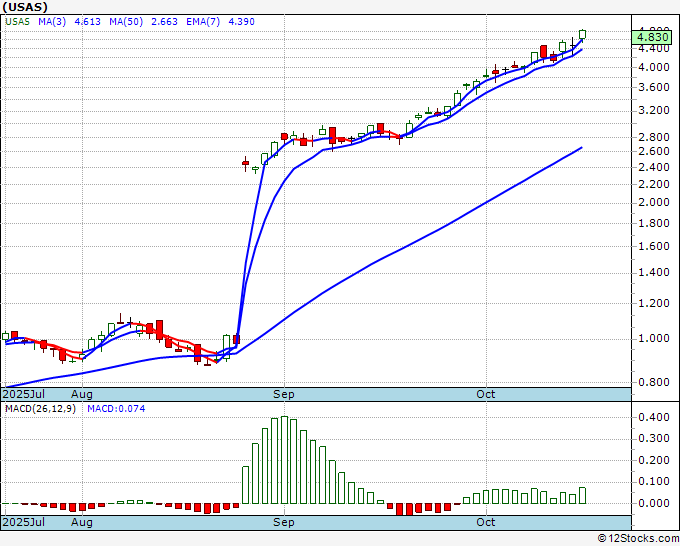Click the end of the MA(50) line
Viewport: 680px width, 546px height.
[582, 147]
